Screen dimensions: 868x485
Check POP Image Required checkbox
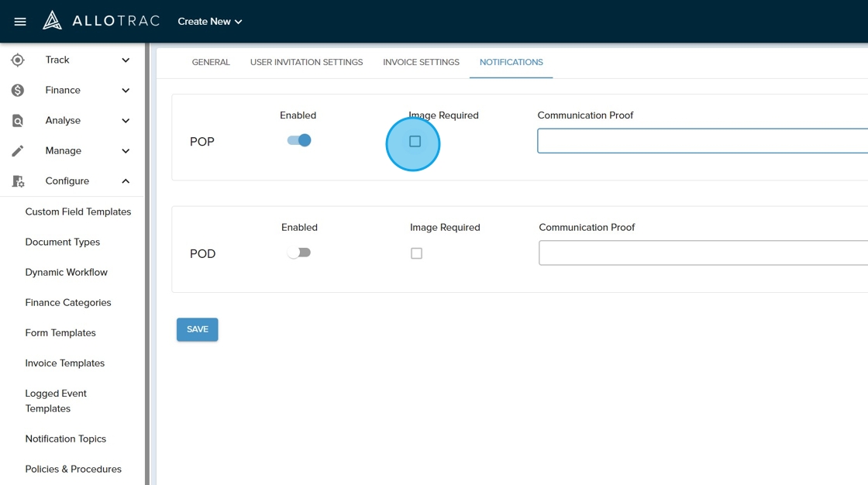pos(415,142)
